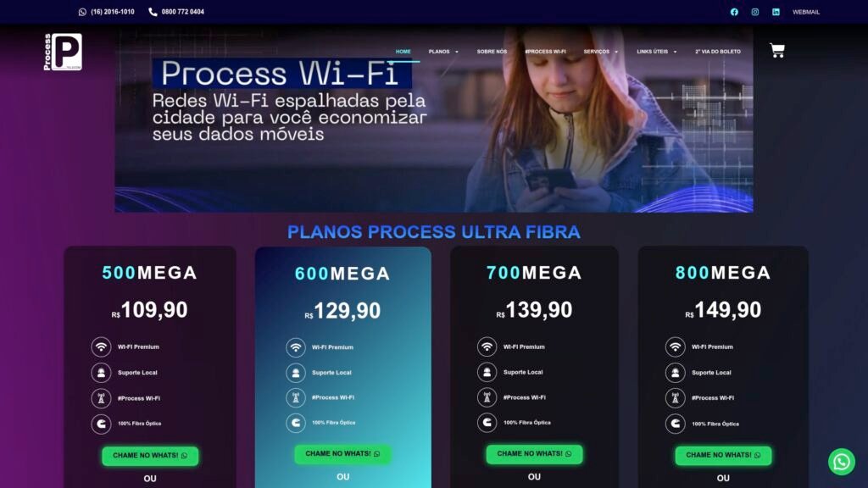Expand the Links Úteis dropdown menu

click(x=657, y=52)
